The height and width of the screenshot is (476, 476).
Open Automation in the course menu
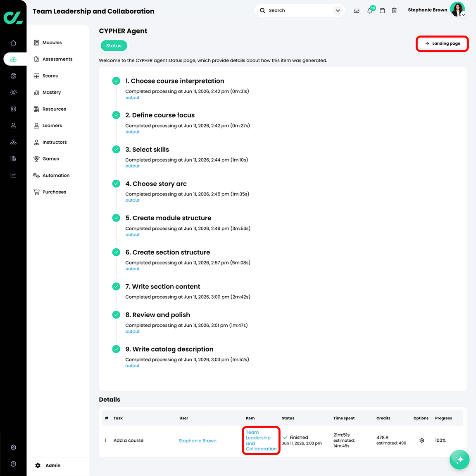pyautogui.click(x=56, y=176)
